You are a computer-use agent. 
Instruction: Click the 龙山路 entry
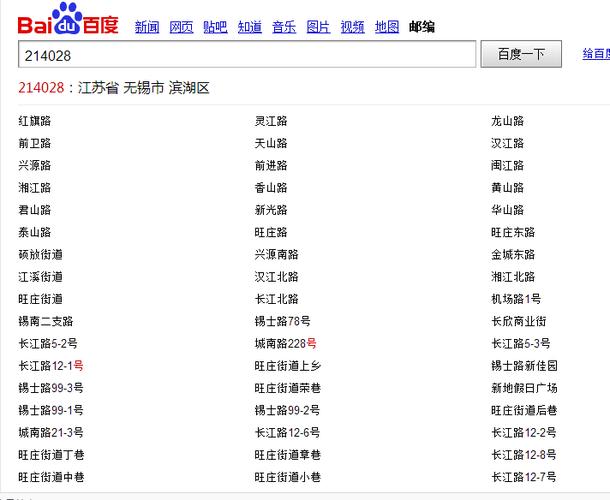tap(508, 121)
